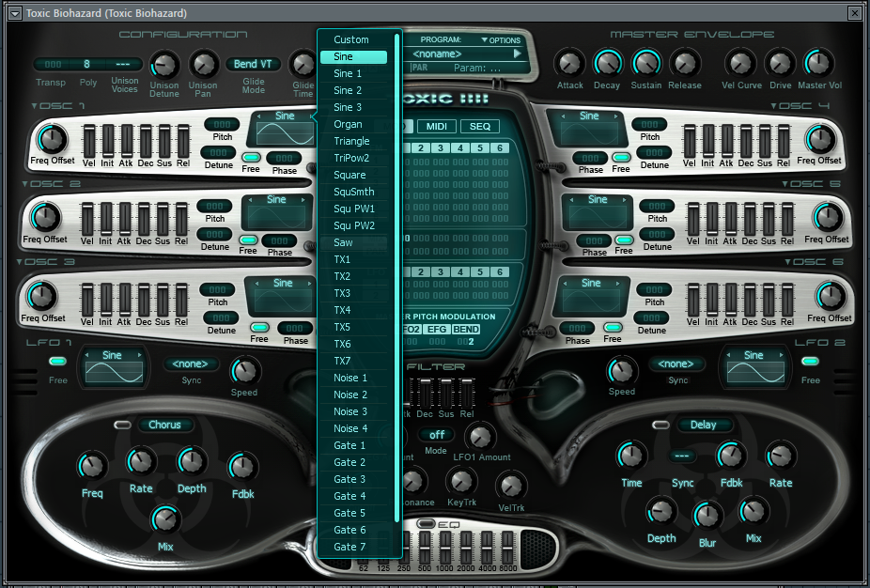Click the Drive knob

click(780, 64)
